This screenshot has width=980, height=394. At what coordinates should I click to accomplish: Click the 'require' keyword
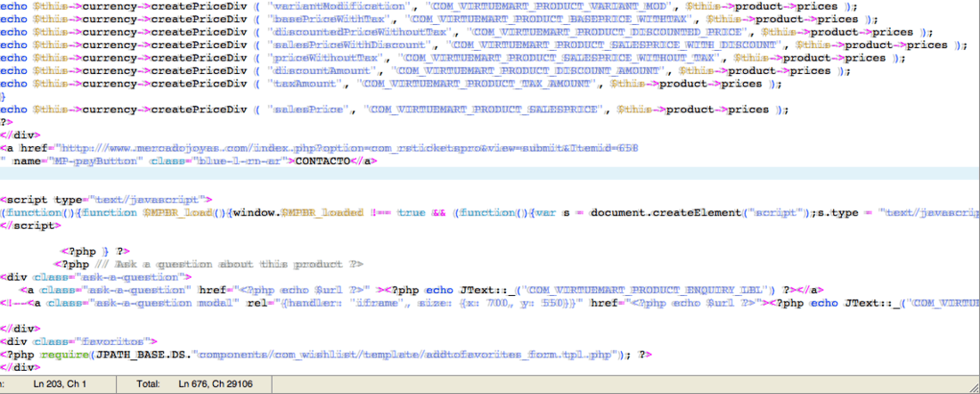point(64,355)
